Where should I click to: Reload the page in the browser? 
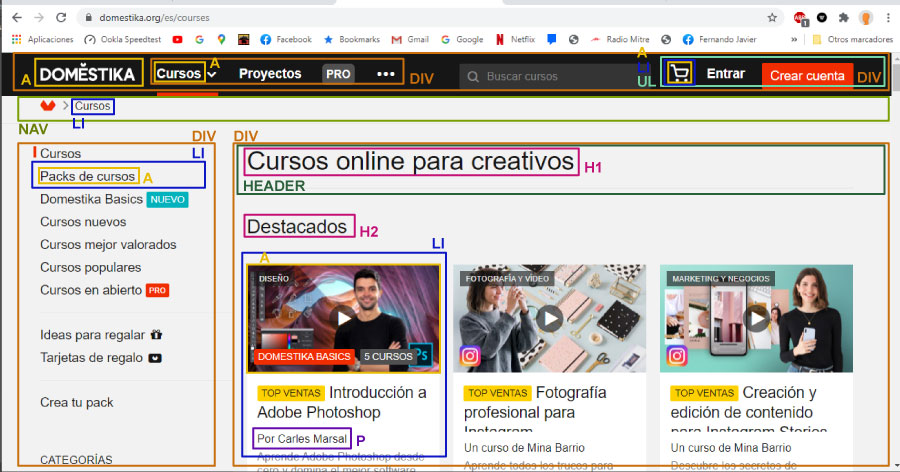[61, 18]
